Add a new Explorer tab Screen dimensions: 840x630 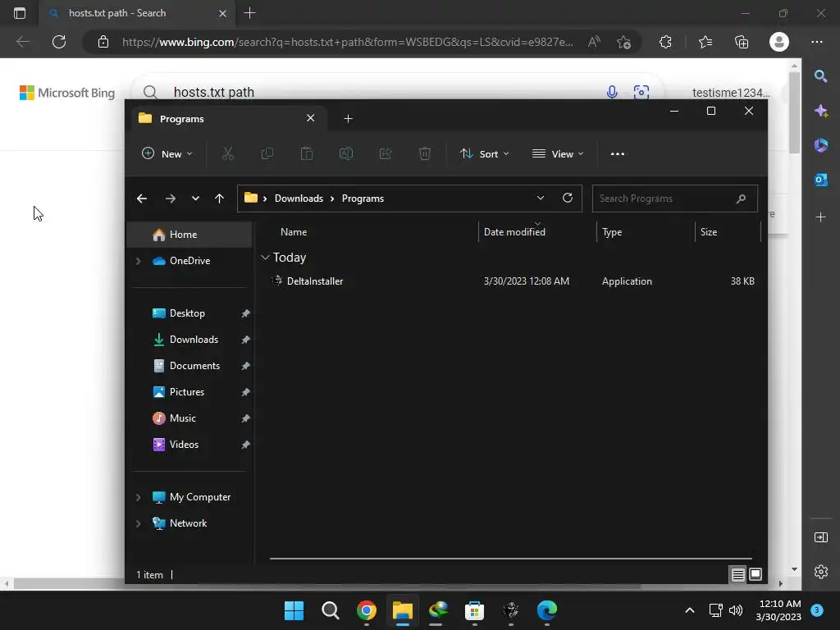tap(348, 118)
